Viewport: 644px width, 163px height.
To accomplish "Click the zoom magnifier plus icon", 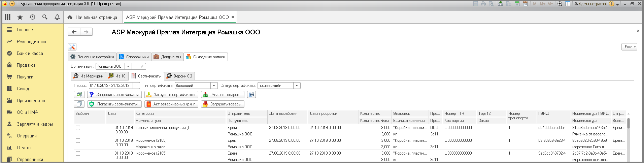I will [x=560, y=4].
